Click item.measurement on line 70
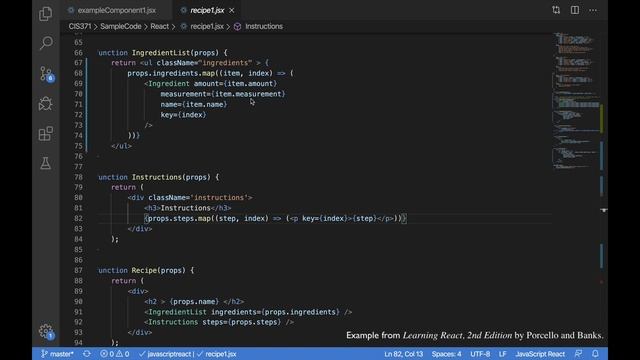The width and height of the screenshot is (640, 360). pyautogui.click(x=248, y=94)
